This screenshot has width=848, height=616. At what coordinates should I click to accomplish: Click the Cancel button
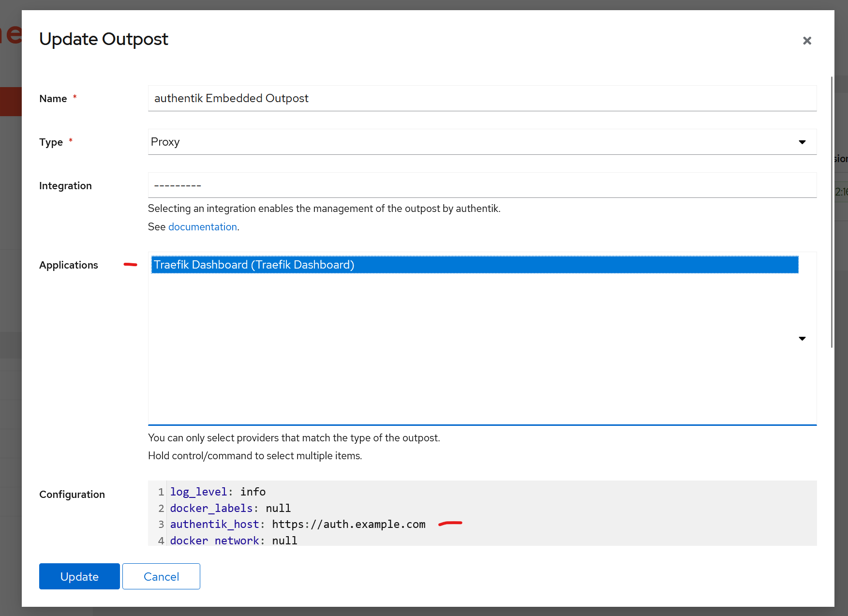[x=161, y=576]
